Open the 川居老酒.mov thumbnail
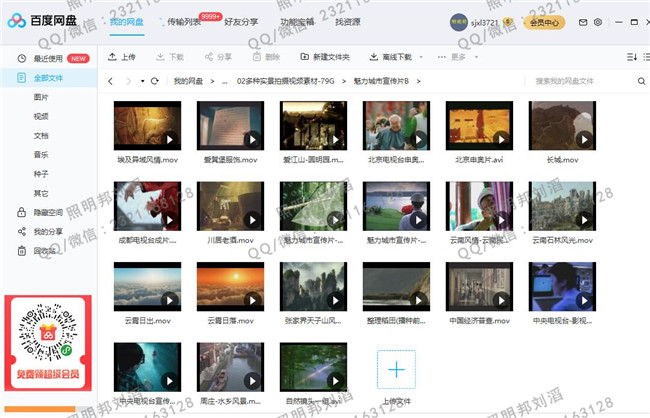This screenshot has width=650, height=418. pos(230,206)
